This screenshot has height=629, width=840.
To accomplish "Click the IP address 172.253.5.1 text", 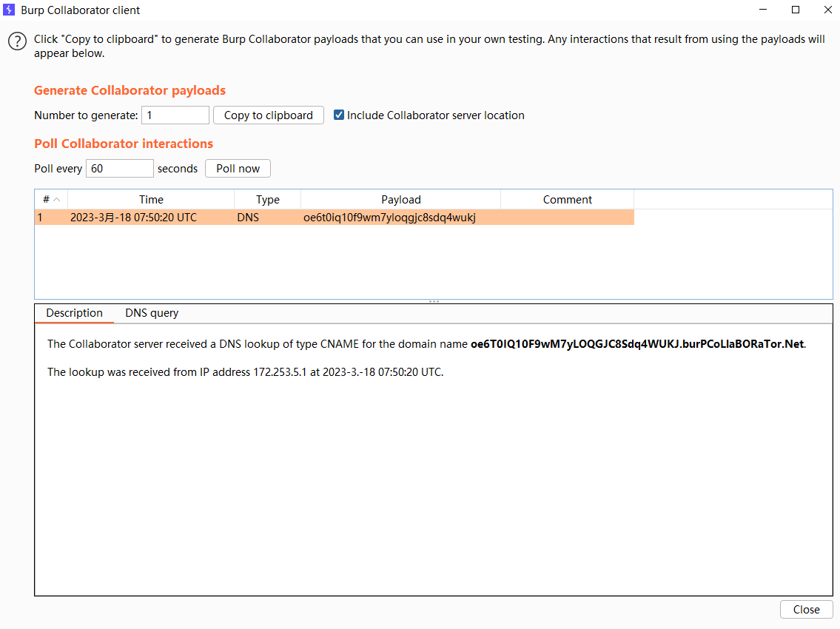I will 280,371.
